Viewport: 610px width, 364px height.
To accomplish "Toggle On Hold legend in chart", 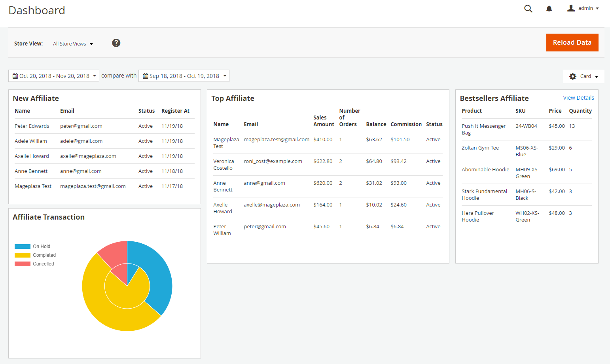I will click(23, 246).
